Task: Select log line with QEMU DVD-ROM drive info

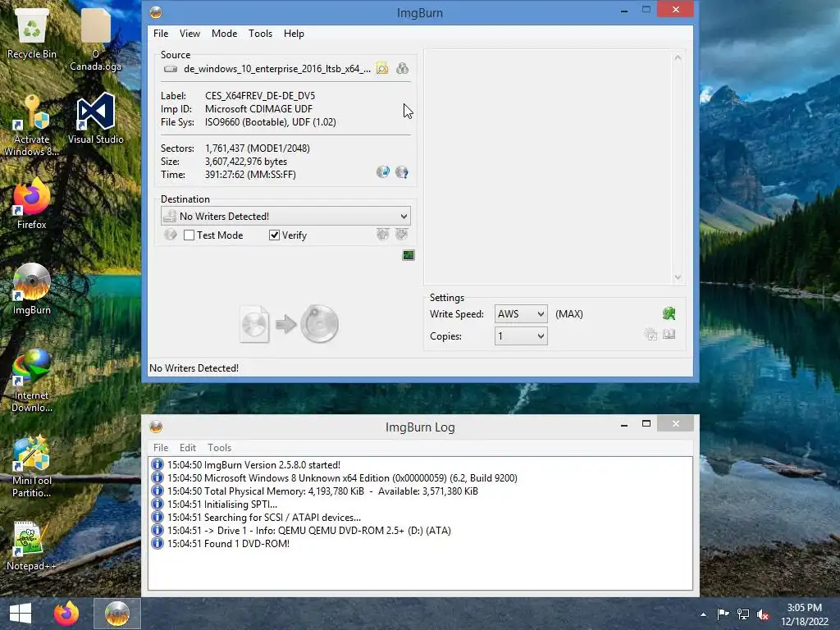Action: (x=309, y=531)
